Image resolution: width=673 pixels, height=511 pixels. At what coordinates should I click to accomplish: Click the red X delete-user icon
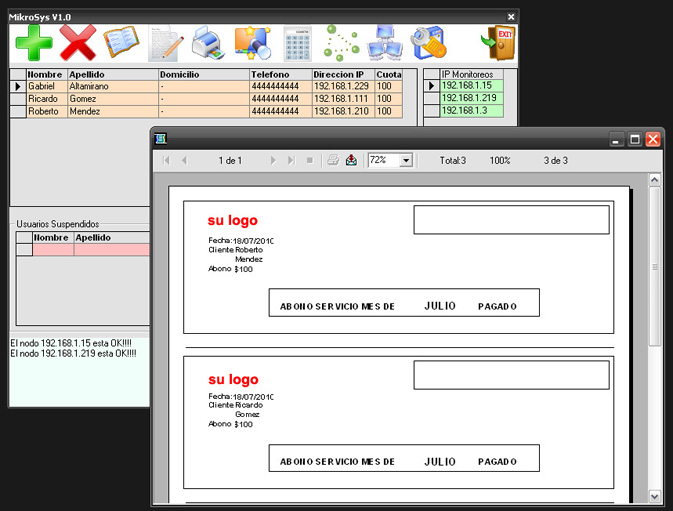78,42
